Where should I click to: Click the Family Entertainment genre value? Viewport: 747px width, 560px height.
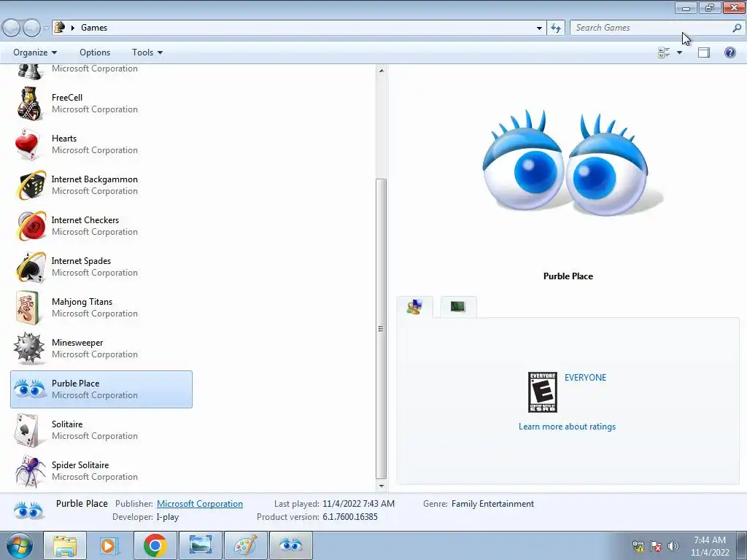click(x=492, y=504)
